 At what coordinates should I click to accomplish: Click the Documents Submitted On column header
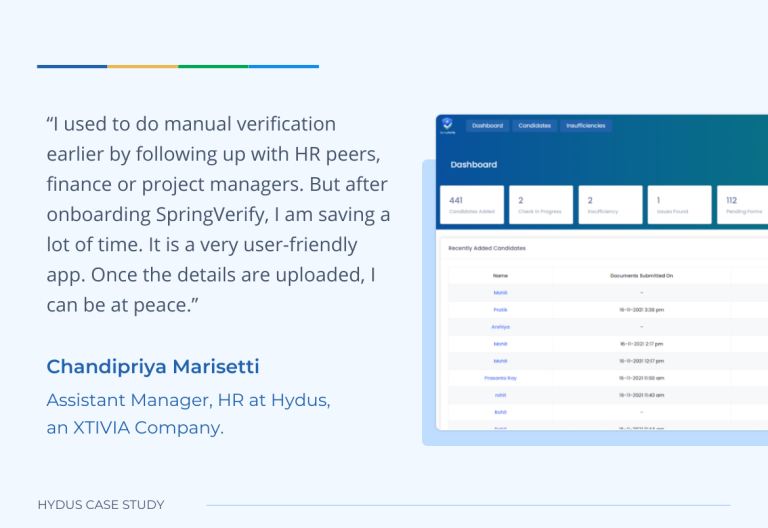pyautogui.click(x=641, y=276)
